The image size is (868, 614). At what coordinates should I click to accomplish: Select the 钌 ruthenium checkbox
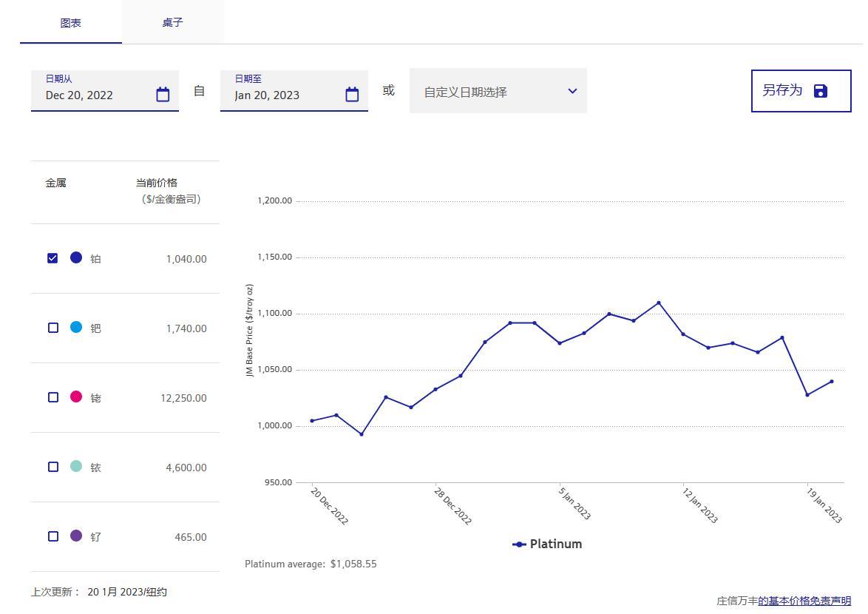[52, 536]
